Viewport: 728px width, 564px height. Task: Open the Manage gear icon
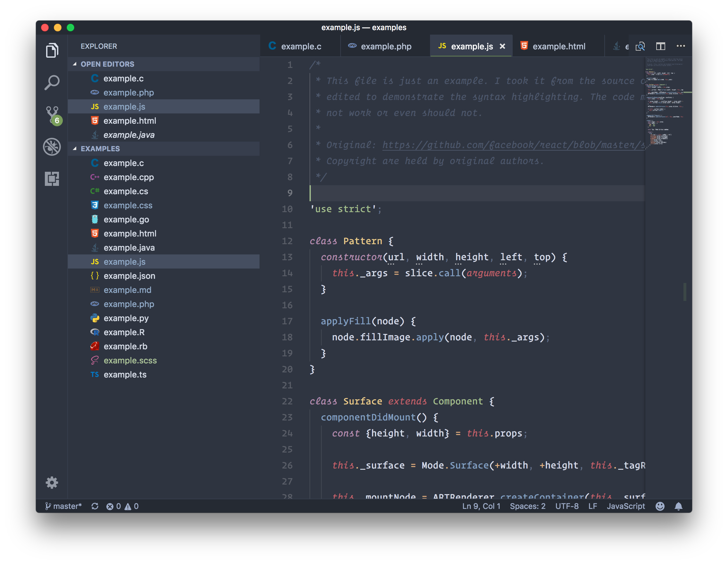(x=52, y=482)
